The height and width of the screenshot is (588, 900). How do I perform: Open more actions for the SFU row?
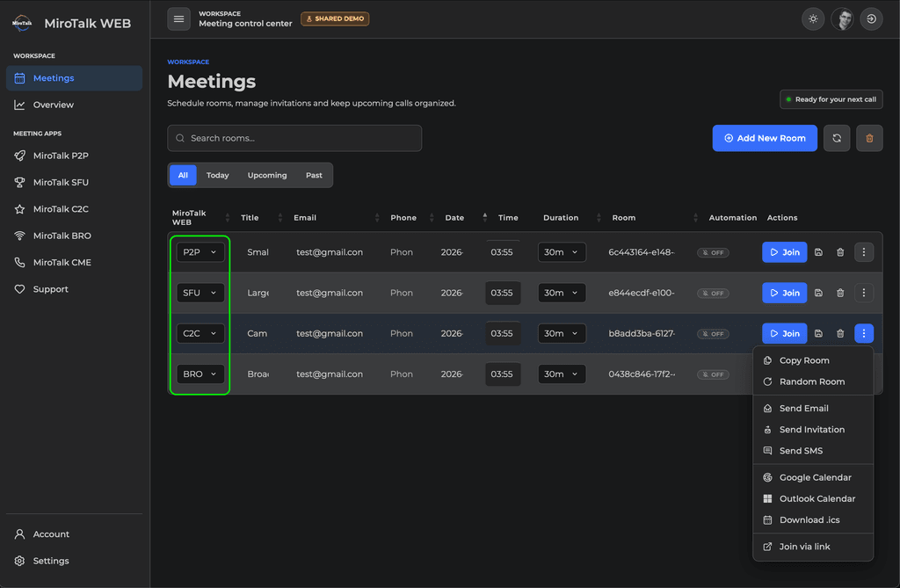[x=863, y=293]
